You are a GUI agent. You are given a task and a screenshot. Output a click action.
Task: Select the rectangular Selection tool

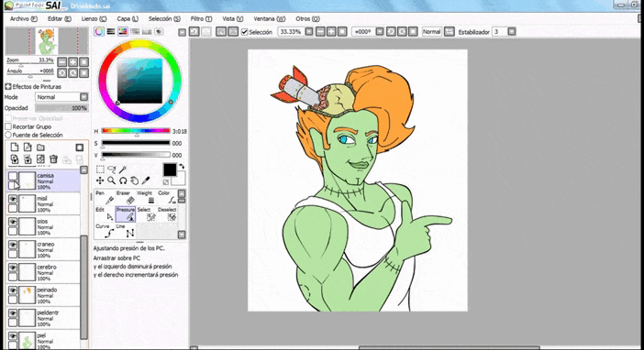[100, 170]
